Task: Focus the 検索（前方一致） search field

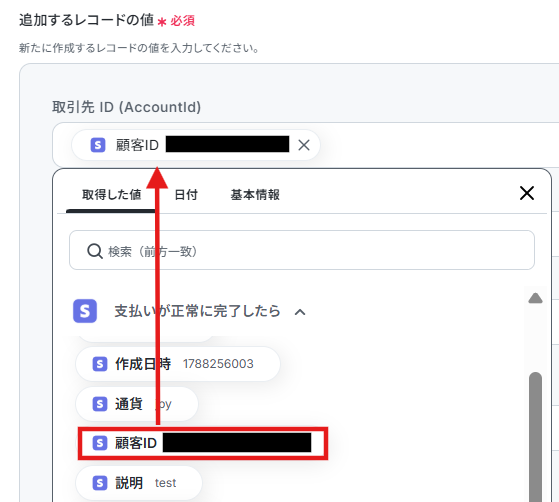Action: (302, 250)
